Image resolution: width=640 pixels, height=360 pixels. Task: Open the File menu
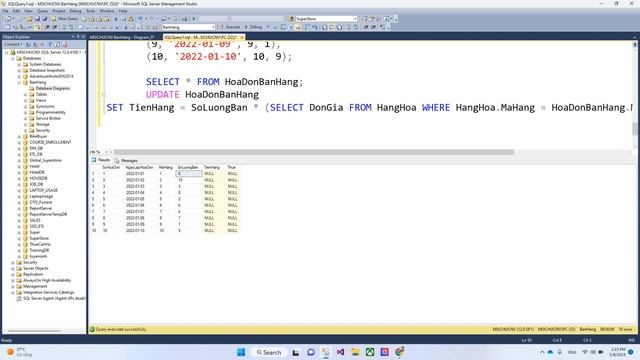pos(5,11)
